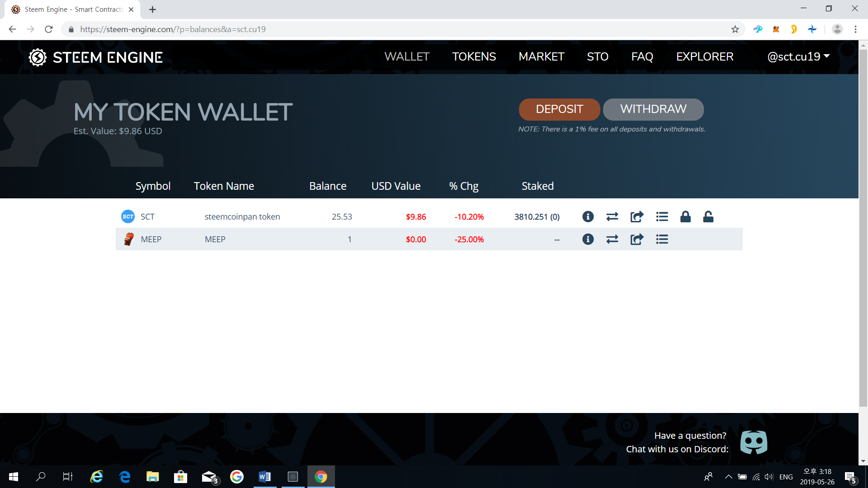This screenshot has width=868, height=488.
Task: Click the unlock (unstake) icon for SCT
Action: tap(708, 217)
